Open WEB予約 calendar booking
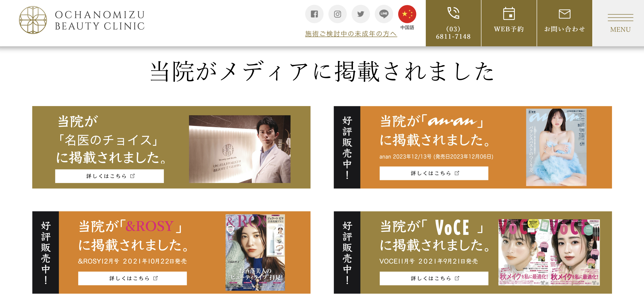The height and width of the screenshot is (302, 644). [509, 23]
